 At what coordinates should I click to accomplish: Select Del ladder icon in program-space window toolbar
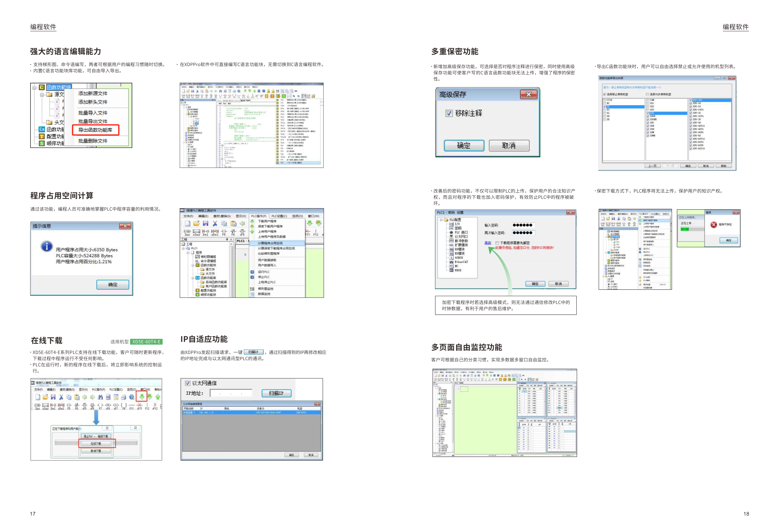tap(205, 232)
